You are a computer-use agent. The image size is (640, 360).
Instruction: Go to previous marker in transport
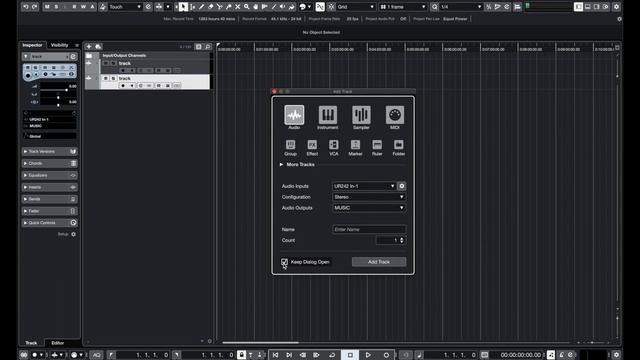tap(276, 355)
